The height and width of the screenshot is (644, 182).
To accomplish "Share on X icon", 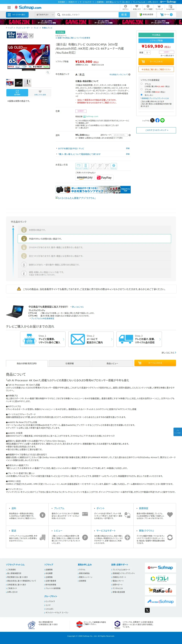I will [x=152, y=120].
